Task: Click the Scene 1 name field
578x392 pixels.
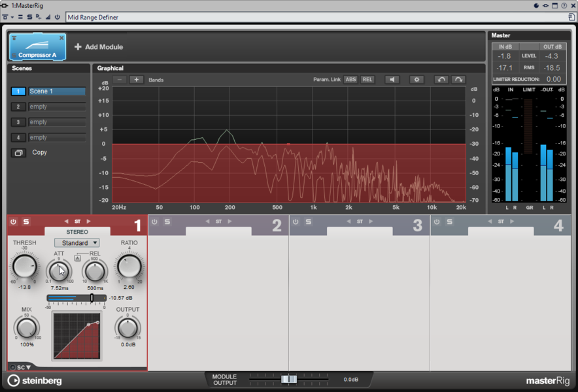Action: click(57, 91)
